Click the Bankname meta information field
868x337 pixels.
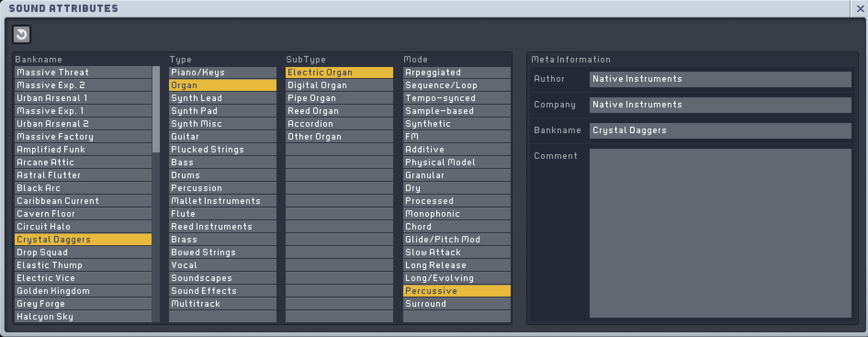[720, 130]
